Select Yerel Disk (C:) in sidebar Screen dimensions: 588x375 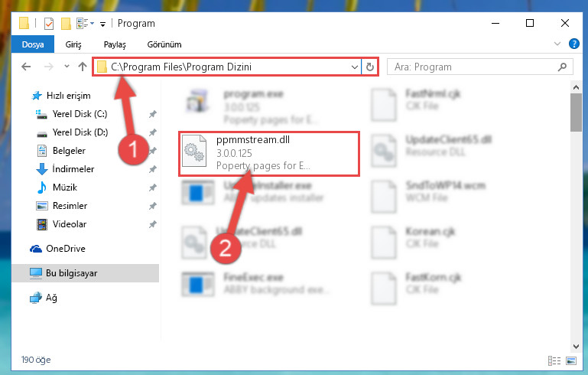tap(80, 114)
